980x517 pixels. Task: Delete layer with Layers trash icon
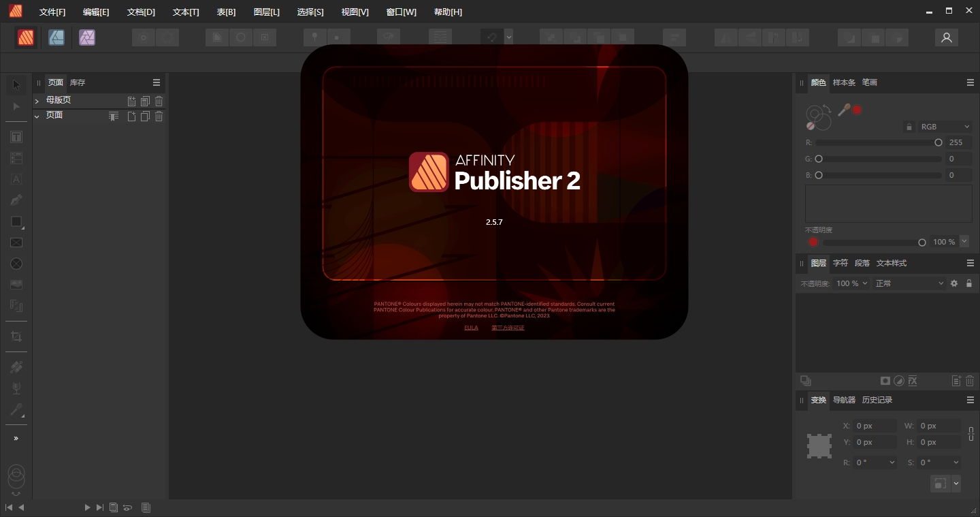coord(970,381)
